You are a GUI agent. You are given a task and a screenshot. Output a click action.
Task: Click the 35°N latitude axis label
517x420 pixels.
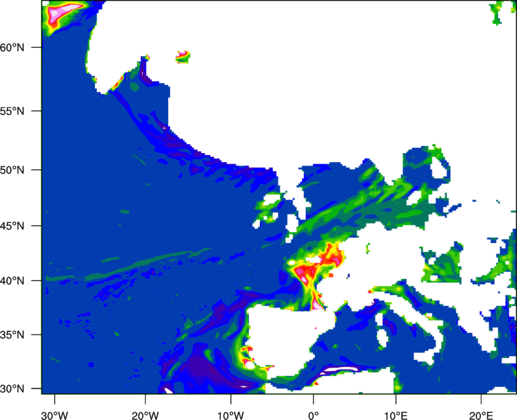12,335
